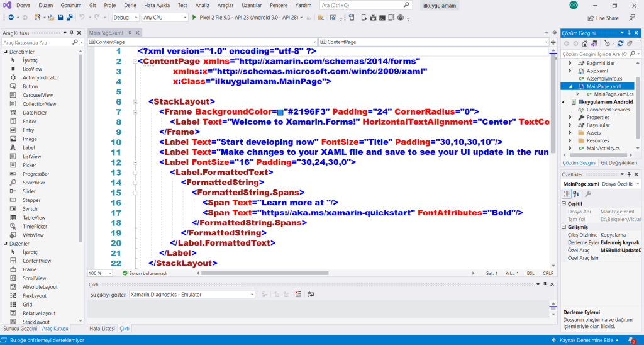This screenshot has width=644, height=345.
Task: Click the Araç Kutusunda Ara search field
Action: 38,42
